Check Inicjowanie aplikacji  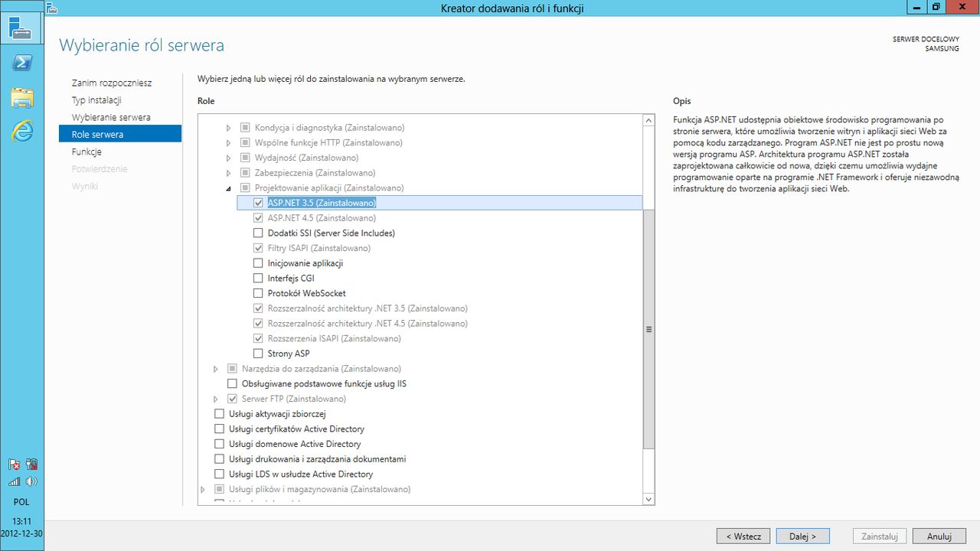pos(258,263)
